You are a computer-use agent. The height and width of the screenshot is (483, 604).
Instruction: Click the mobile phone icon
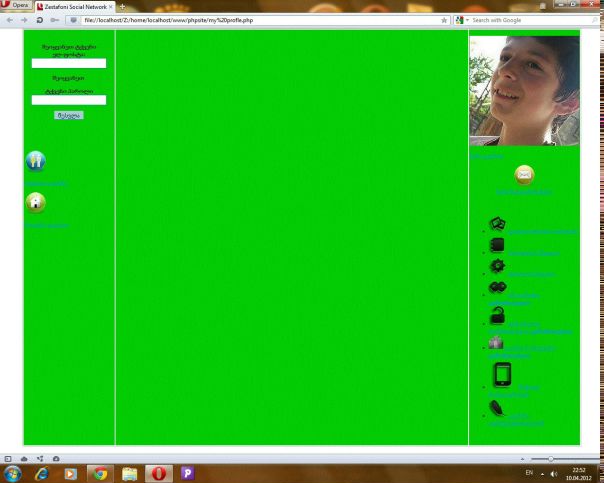tap(502, 374)
